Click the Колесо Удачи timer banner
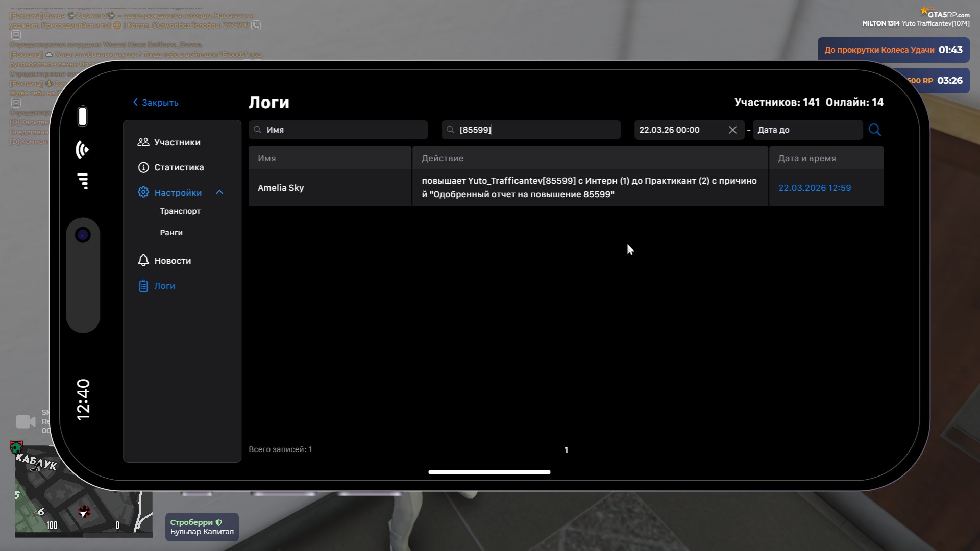The width and height of the screenshot is (980, 551). click(893, 50)
